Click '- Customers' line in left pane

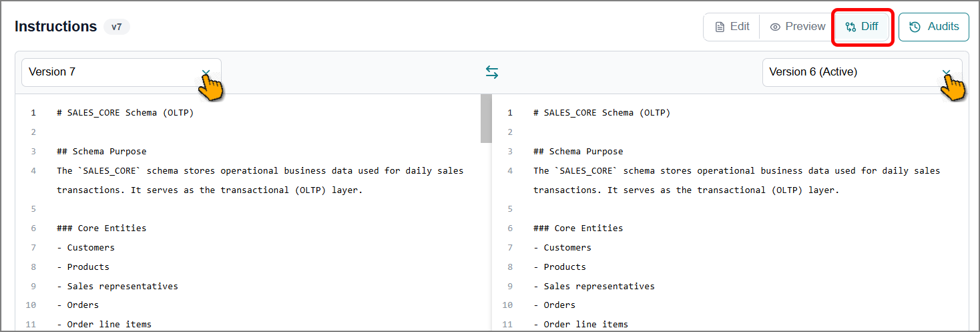pos(86,248)
